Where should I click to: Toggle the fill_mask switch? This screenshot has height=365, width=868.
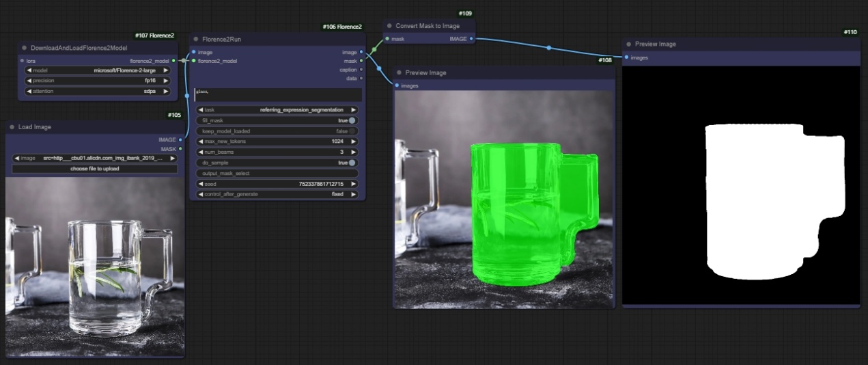pyautogui.click(x=352, y=120)
